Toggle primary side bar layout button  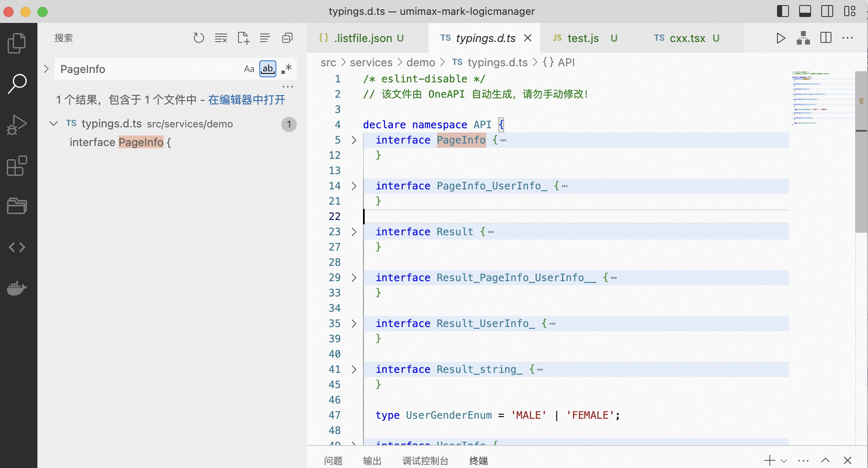point(783,11)
